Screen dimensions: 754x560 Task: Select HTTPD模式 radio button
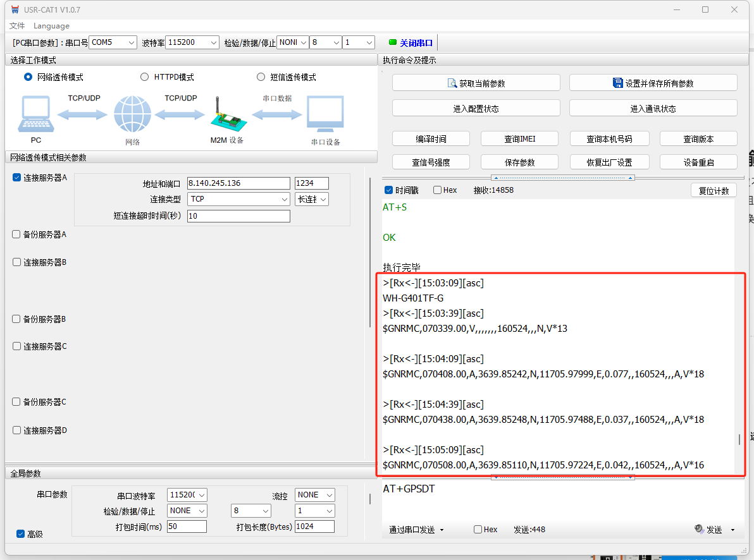pos(144,77)
